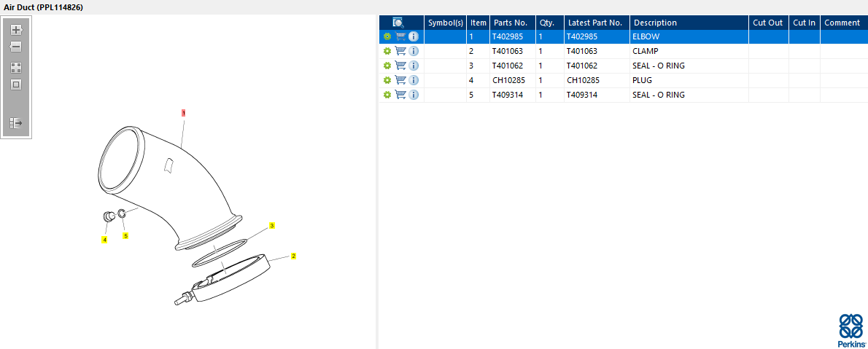The image size is (868, 349).
Task: Show info for SEAL - O RING T409314
Action: [414, 95]
